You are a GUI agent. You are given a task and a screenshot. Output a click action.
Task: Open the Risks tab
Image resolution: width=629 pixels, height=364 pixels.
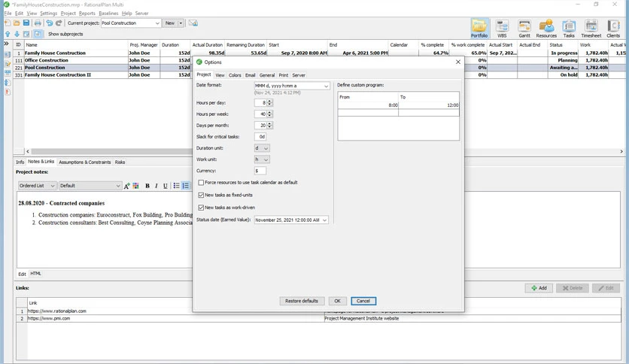tap(120, 162)
